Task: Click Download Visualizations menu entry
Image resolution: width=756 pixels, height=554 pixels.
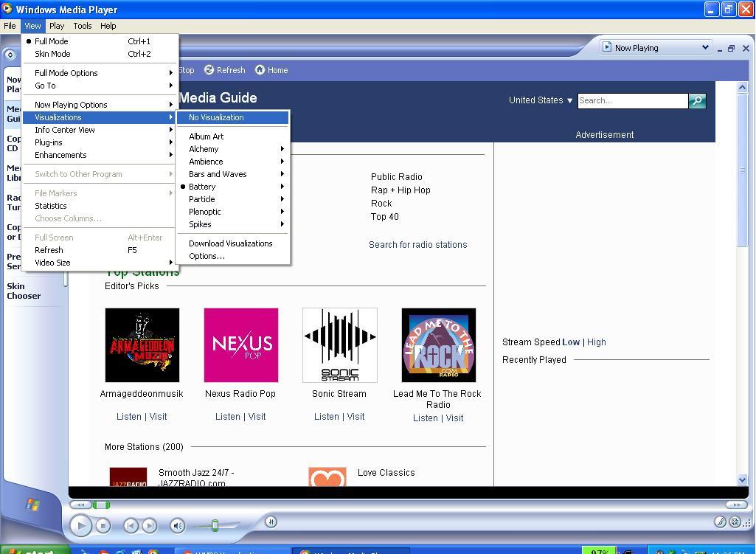Action: [x=233, y=243]
